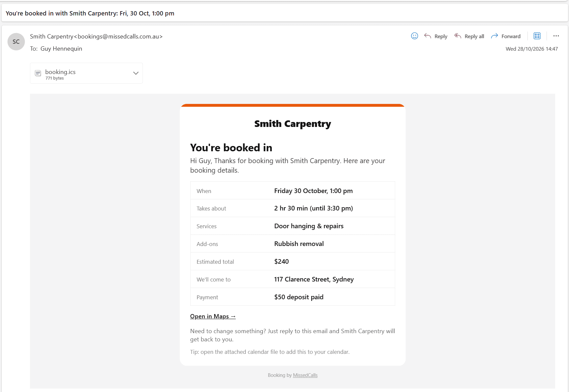Click the emoji reaction smiley icon
Viewport: 569px width, 392px height.
click(x=415, y=36)
